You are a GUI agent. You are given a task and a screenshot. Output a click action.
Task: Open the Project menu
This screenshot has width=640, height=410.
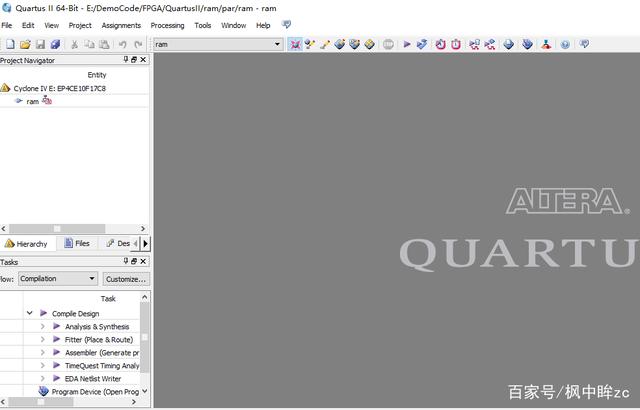[x=80, y=25]
